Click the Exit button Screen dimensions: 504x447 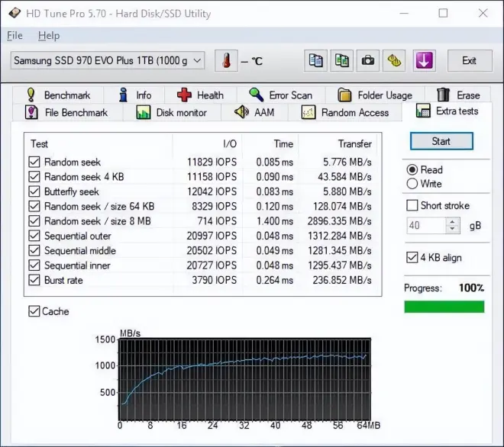point(469,61)
